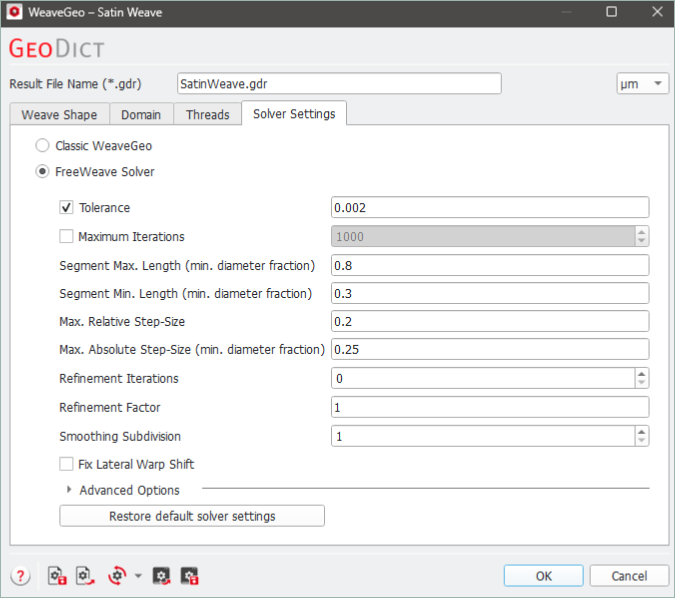Click the Tolerance value field
This screenshot has width=675, height=598.
pos(490,208)
